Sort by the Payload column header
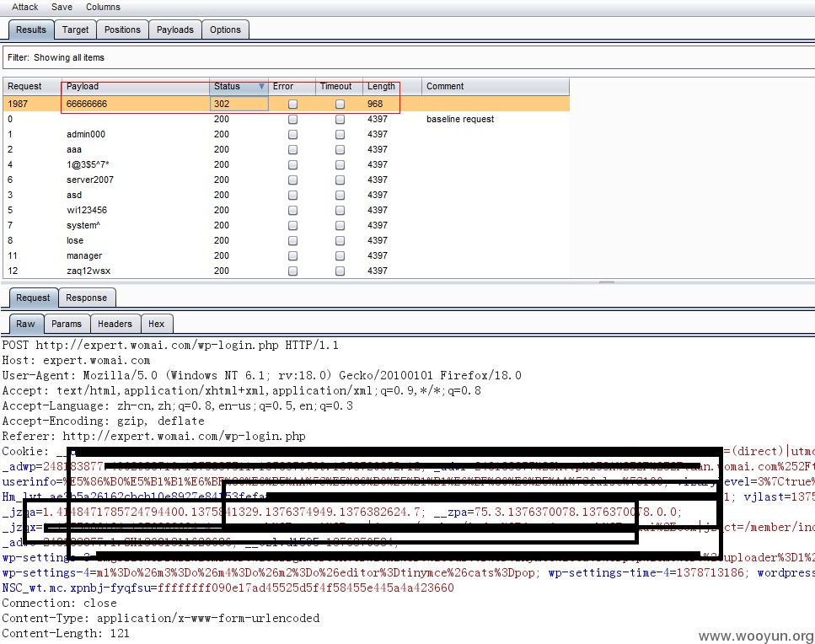This screenshot has width=815, height=644. point(135,86)
